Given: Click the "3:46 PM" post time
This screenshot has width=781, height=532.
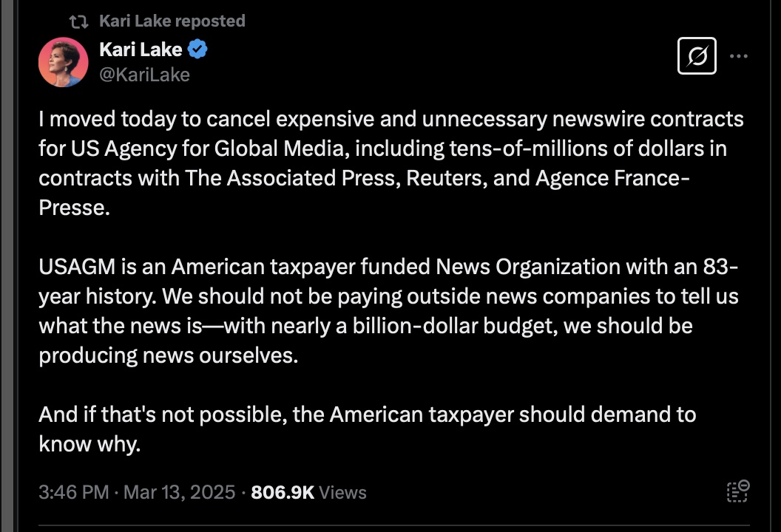Looking at the screenshot, I should pyautogui.click(x=74, y=492).
